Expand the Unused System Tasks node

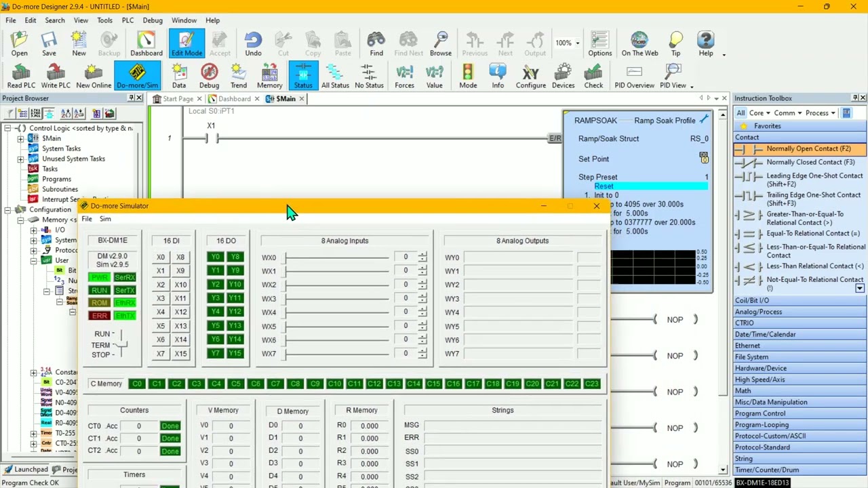[x=20, y=159]
